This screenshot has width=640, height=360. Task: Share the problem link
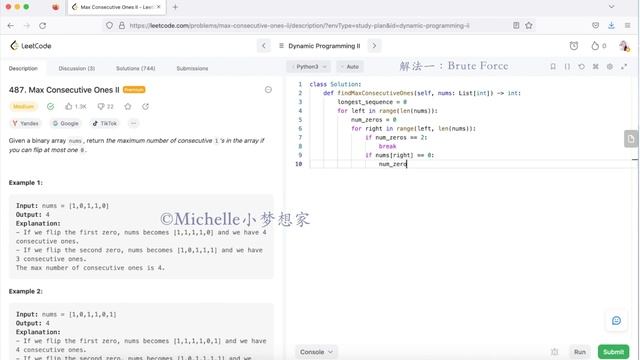(x=145, y=107)
